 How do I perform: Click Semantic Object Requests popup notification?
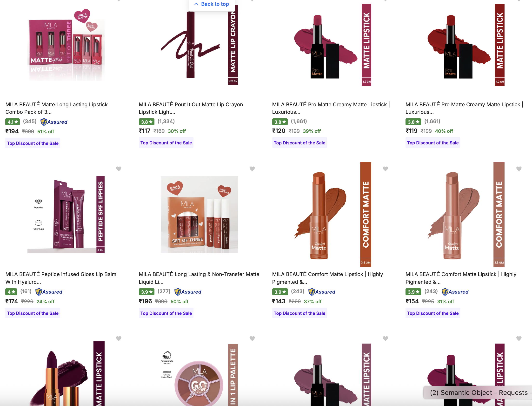coord(478,393)
